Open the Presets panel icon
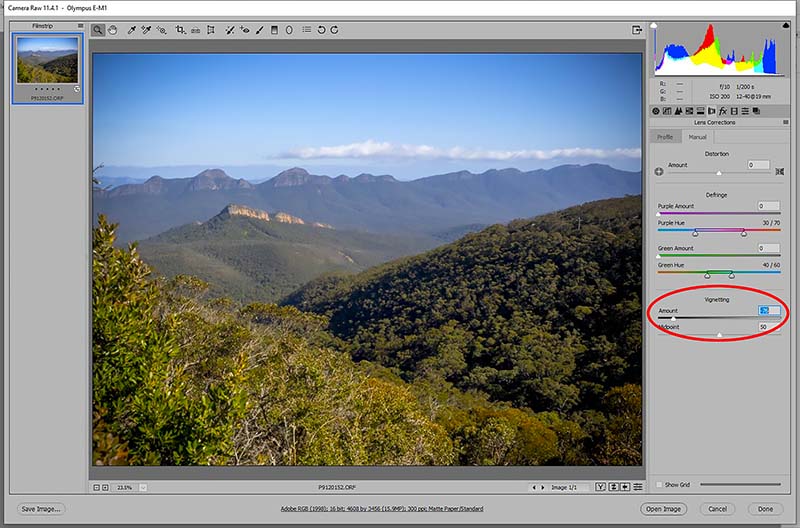The image size is (800, 528). [745, 111]
